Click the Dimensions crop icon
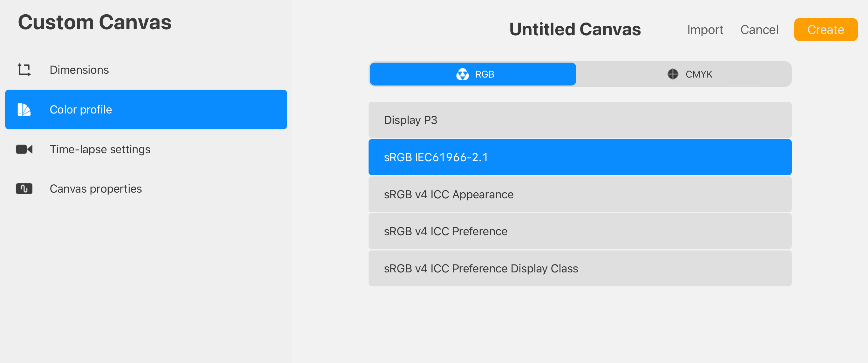This screenshot has height=363, width=868. click(24, 70)
